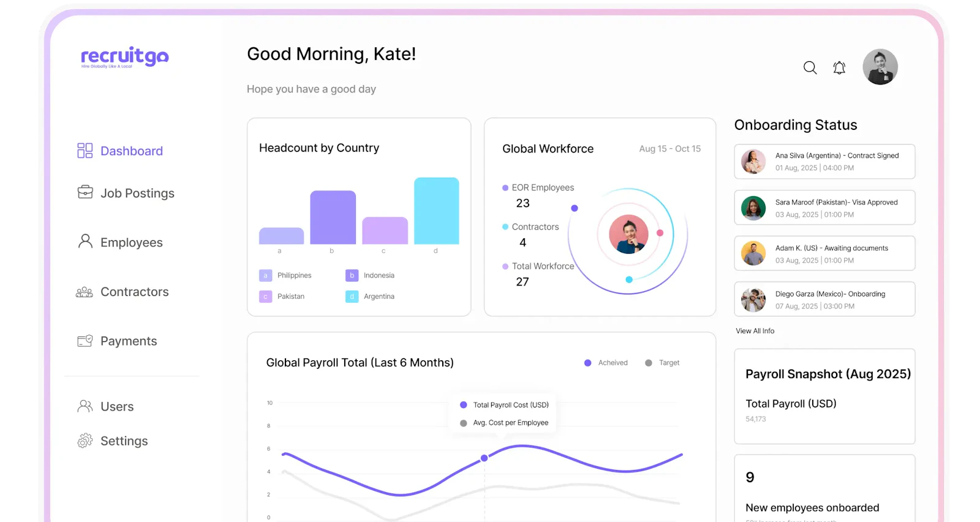The image size is (980, 522).
Task: Click Total Payroll value 54,173
Action: pyautogui.click(x=755, y=419)
